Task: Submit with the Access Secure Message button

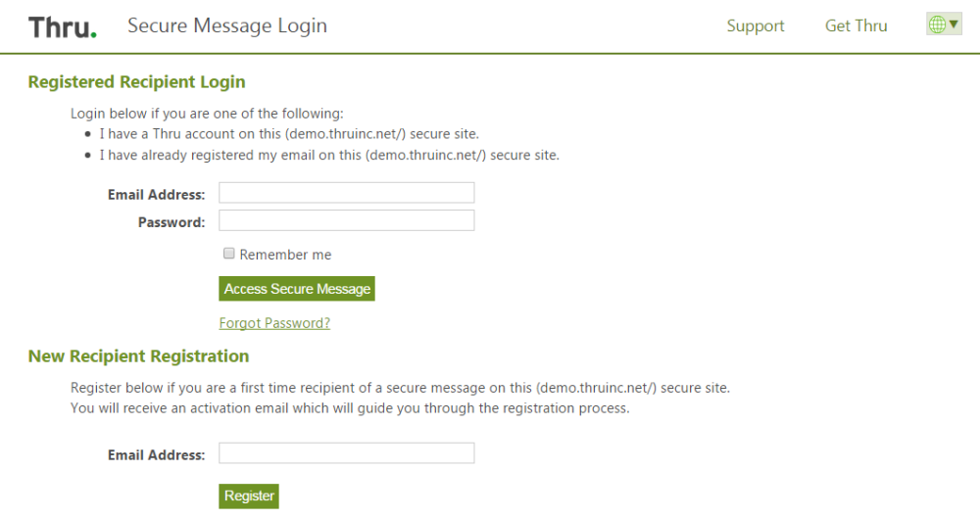Action: [x=297, y=289]
